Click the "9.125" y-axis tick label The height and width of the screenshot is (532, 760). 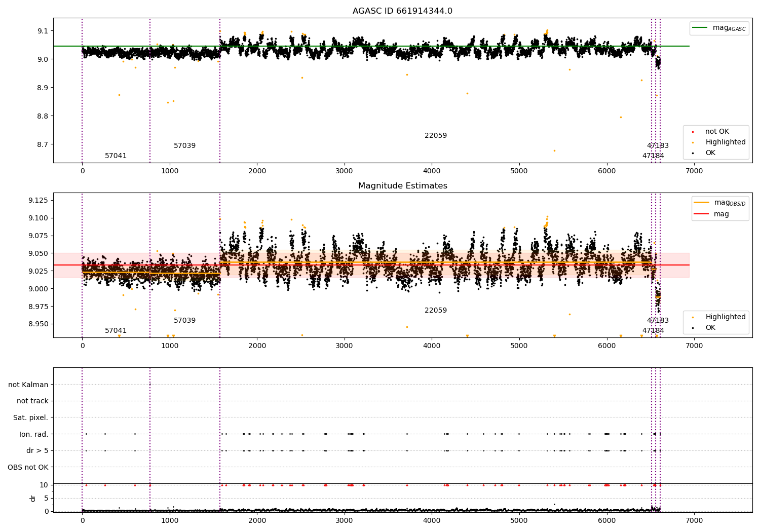coord(39,201)
